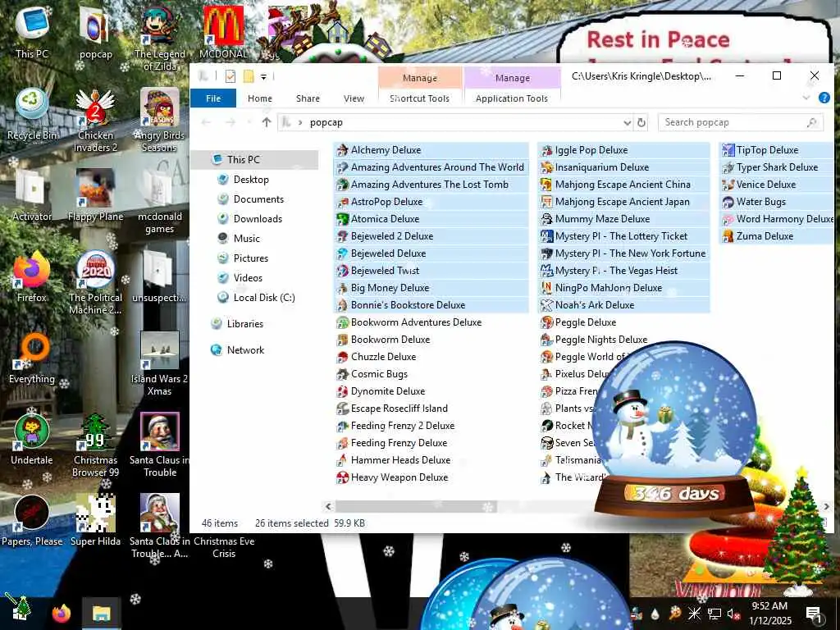Open Explorer help button
This screenshot has width=840, height=630.
(x=824, y=98)
